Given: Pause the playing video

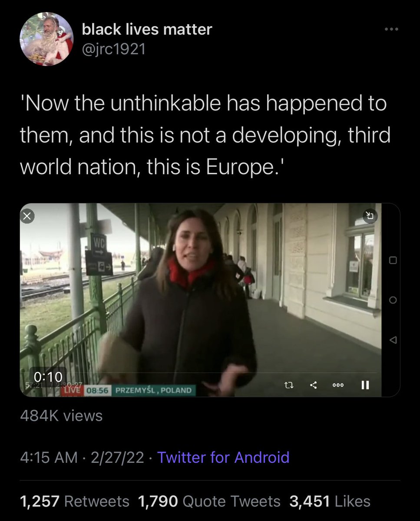Looking at the screenshot, I should coord(366,385).
